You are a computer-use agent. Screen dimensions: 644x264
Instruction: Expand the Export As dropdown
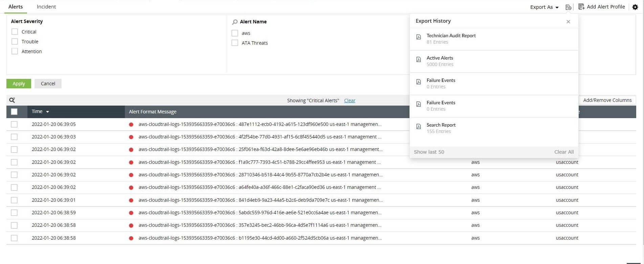tap(544, 7)
